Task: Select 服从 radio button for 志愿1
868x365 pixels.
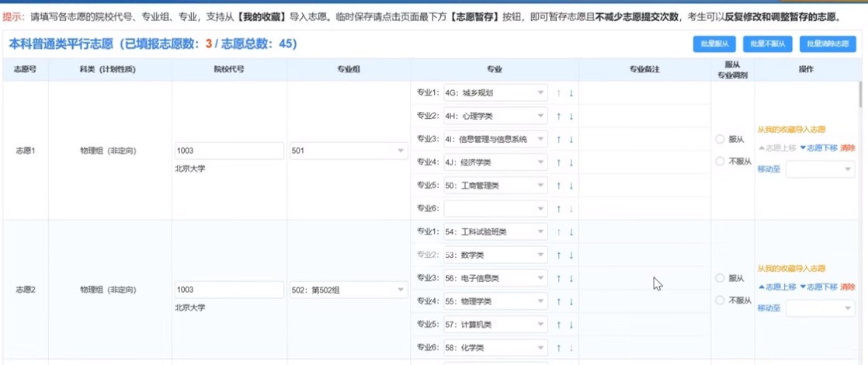Action: pyautogui.click(x=720, y=140)
